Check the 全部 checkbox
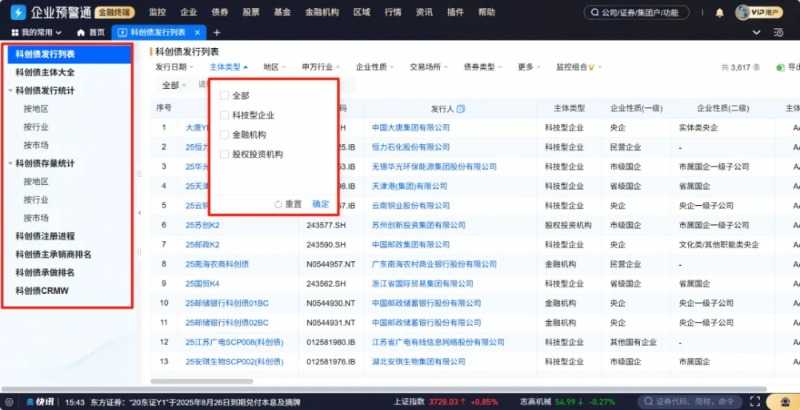The image size is (800, 410). coord(224,96)
